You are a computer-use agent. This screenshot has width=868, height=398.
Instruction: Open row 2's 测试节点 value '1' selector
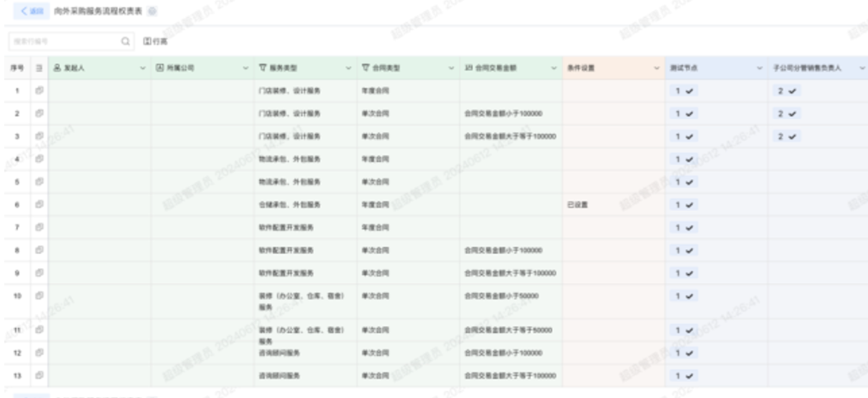click(685, 113)
